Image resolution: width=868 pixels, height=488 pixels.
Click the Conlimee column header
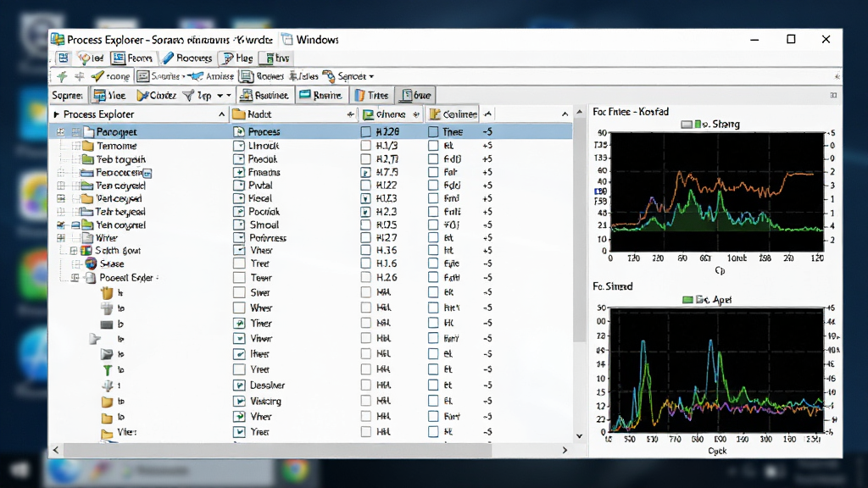(x=453, y=114)
